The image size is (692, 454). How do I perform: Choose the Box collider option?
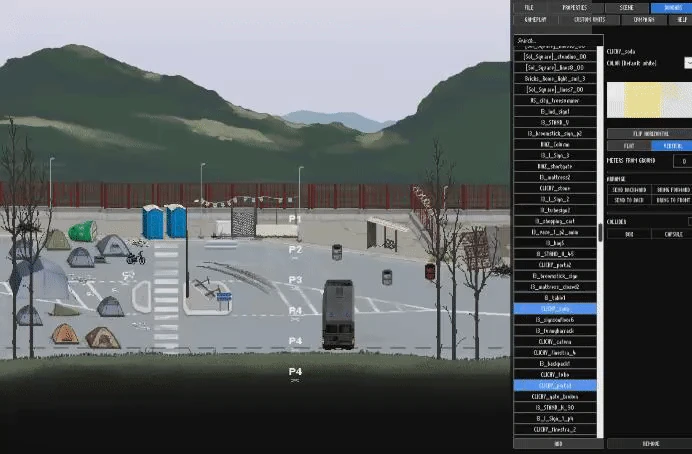click(629, 234)
